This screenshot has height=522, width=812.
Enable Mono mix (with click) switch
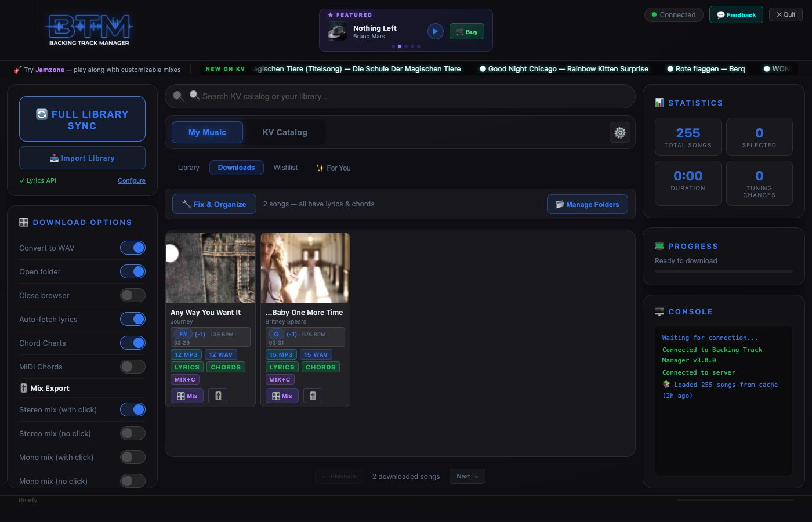click(x=133, y=457)
